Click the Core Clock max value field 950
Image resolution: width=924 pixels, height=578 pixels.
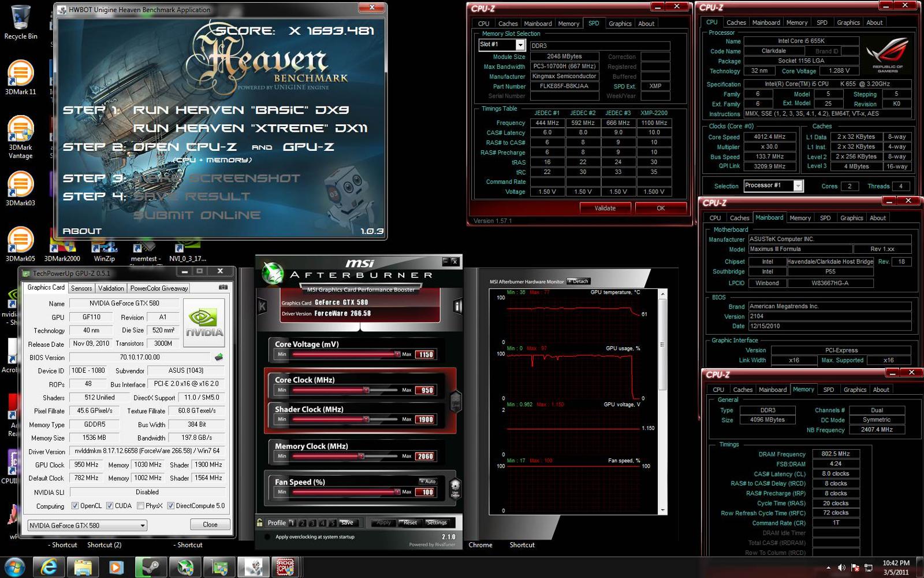[x=427, y=390]
